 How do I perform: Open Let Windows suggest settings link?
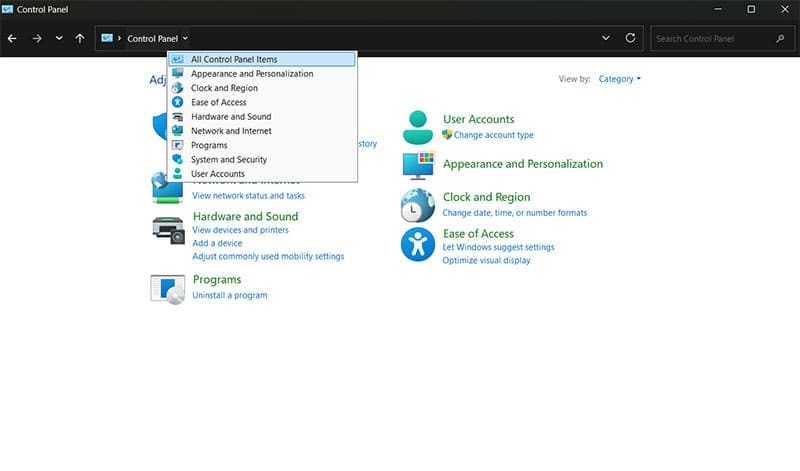pyautogui.click(x=498, y=247)
